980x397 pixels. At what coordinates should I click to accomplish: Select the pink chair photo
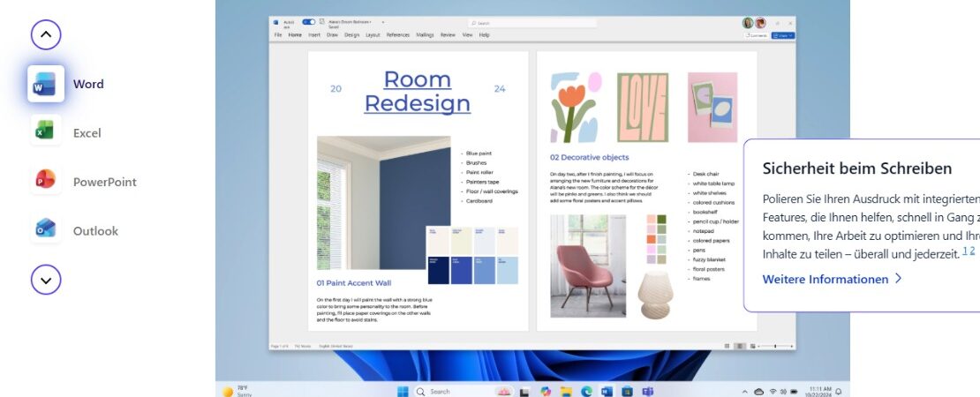coord(587,266)
